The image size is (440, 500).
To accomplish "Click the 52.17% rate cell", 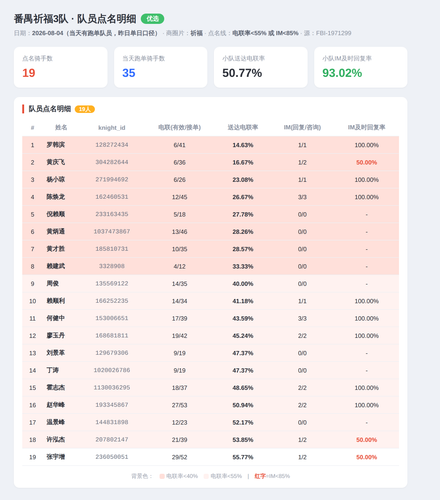I will click(x=243, y=422).
